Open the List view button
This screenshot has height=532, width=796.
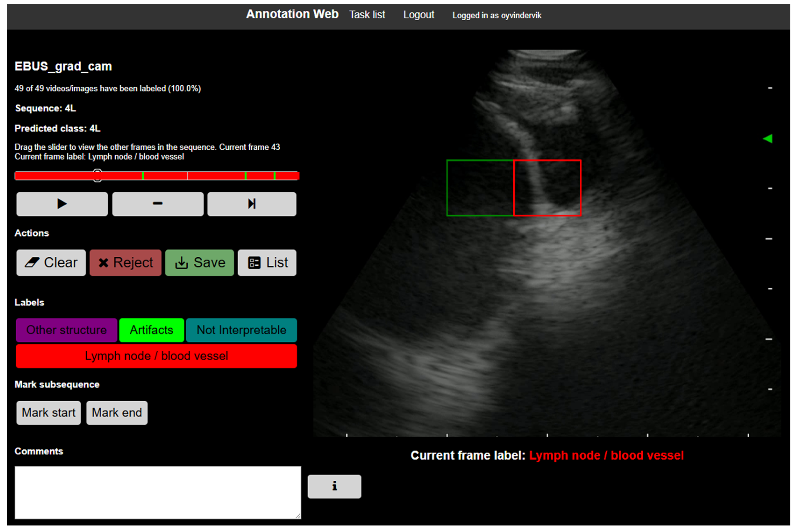(267, 263)
